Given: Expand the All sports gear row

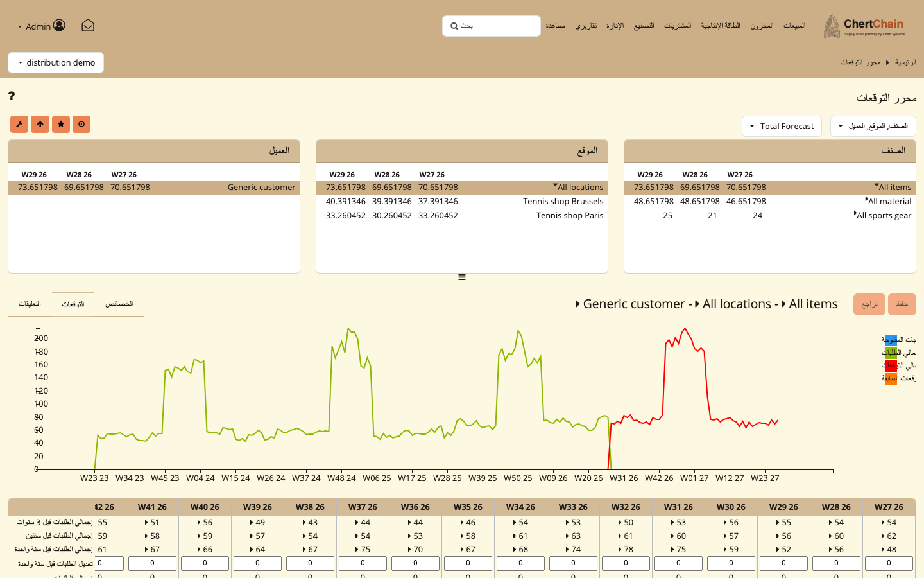Looking at the screenshot, I should (855, 214).
